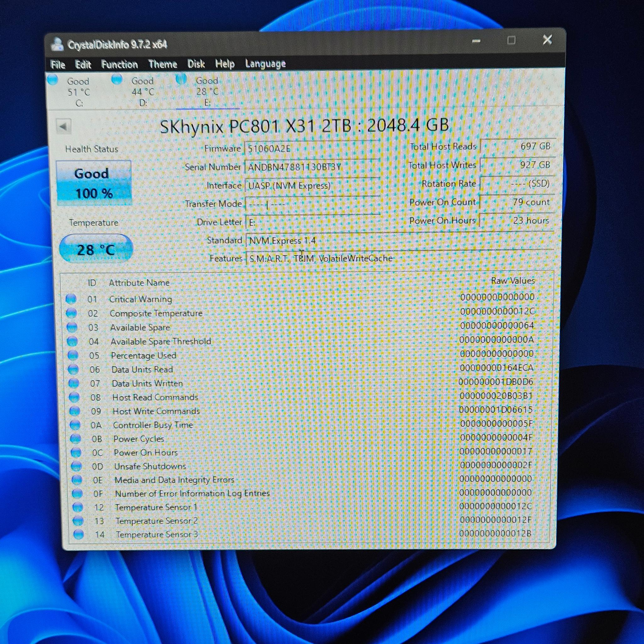Click raw value 0000000000005F
The width and height of the screenshot is (644, 644).
point(496,423)
